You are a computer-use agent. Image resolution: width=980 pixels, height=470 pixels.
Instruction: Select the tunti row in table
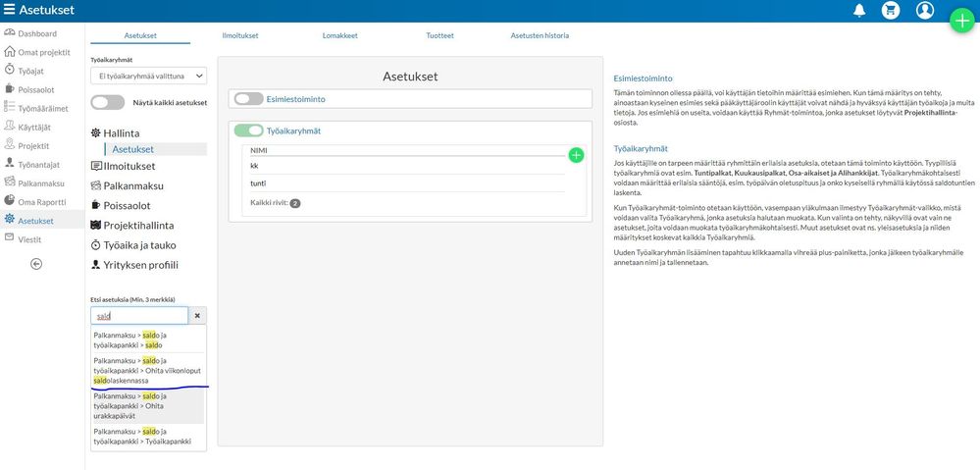[407, 183]
